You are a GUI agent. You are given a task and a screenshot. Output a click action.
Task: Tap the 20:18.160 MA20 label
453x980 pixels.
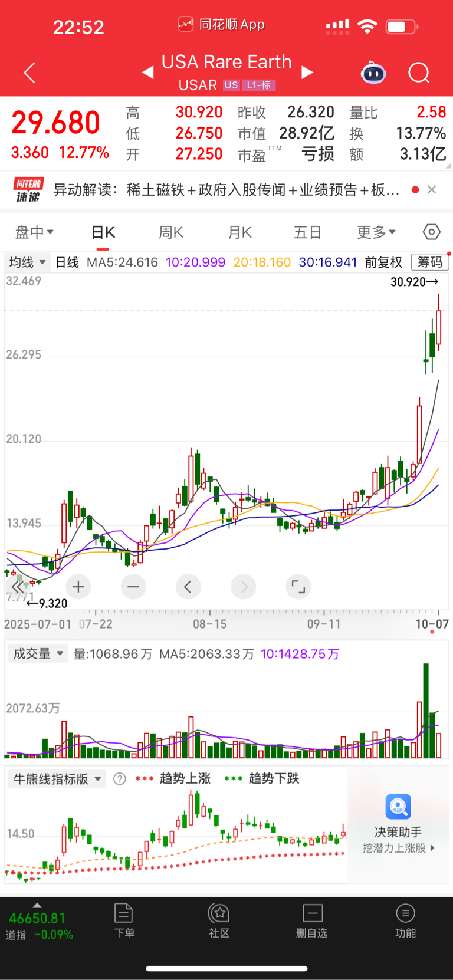click(262, 262)
